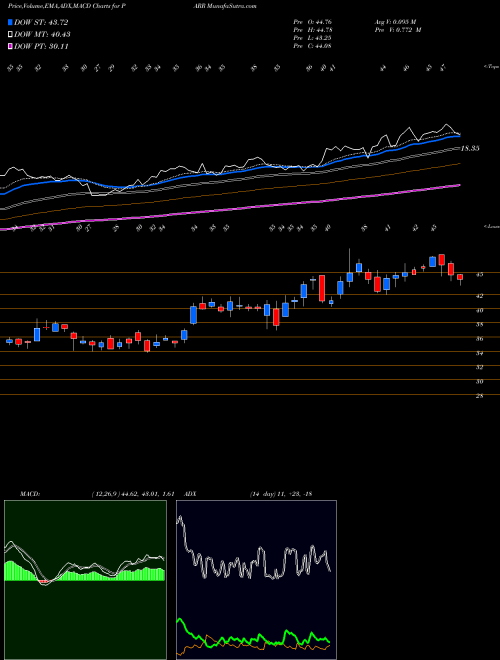Select the 'DOW ST: 43.72' legend label
This screenshot has width=500, height=660.
coord(41,23)
